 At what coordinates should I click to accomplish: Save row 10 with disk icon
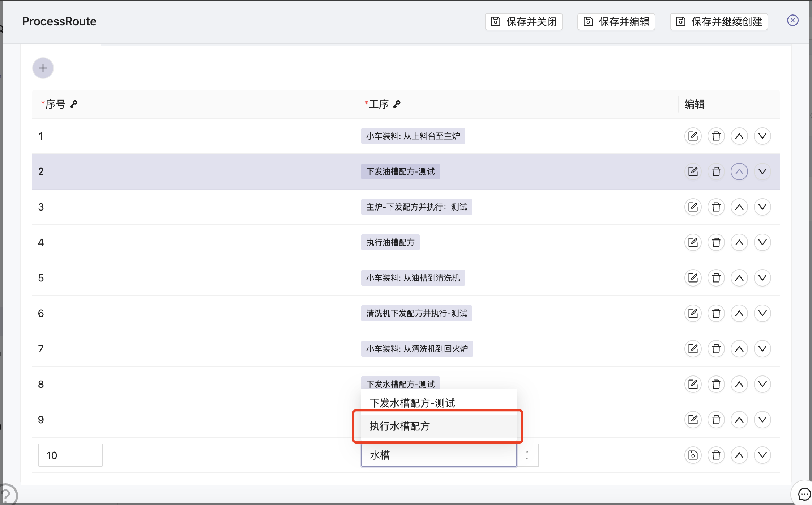pos(693,455)
